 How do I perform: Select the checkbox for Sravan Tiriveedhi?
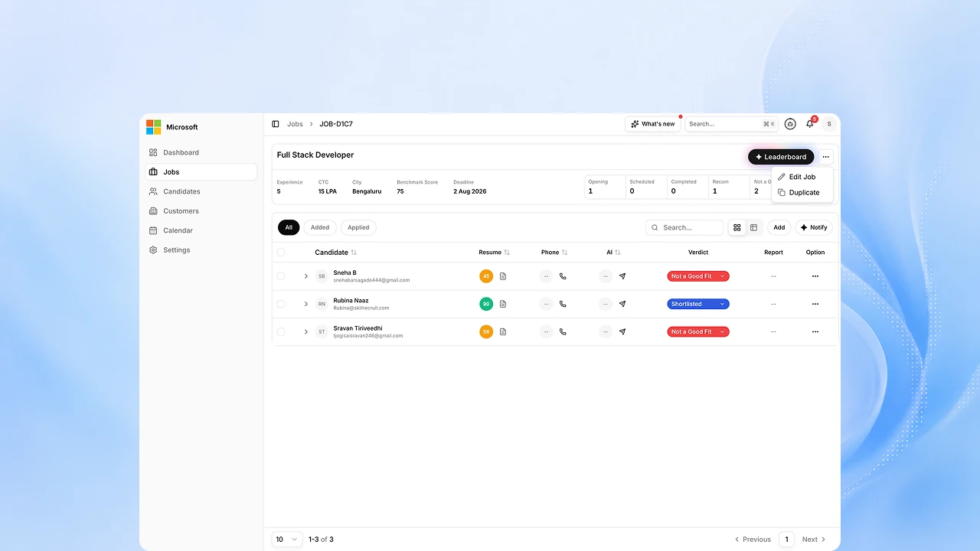tap(281, 332)
